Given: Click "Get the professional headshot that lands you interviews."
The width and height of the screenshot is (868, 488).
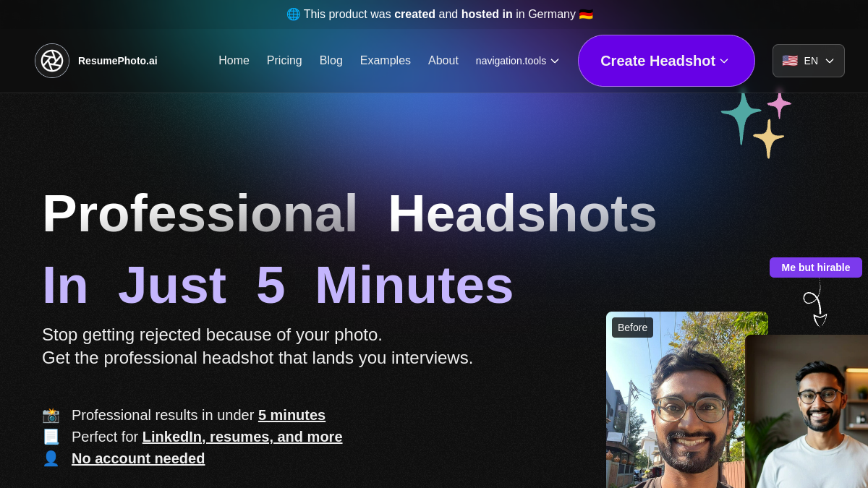Looking at the screenshot, I should point(258,358).
